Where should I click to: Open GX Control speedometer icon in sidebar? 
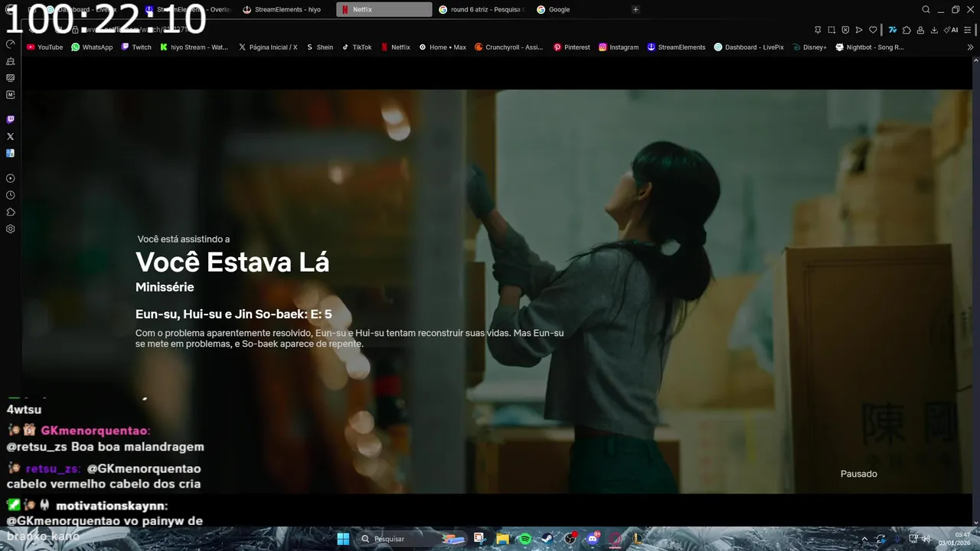pos(11,44)
